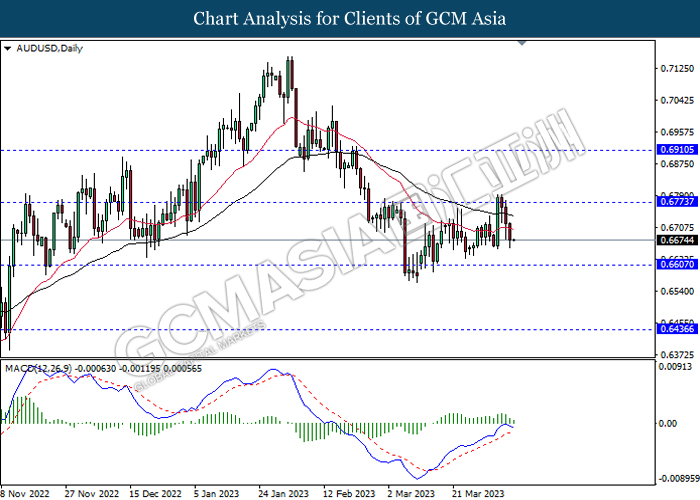700x500 pixels.
Task: Click the 0.70425 price axis value
Action: pyautogui.click(x=677, y=100)
